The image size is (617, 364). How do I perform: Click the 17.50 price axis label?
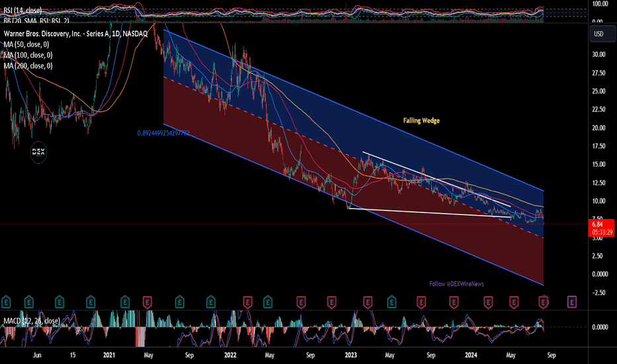tap(598, 146)
